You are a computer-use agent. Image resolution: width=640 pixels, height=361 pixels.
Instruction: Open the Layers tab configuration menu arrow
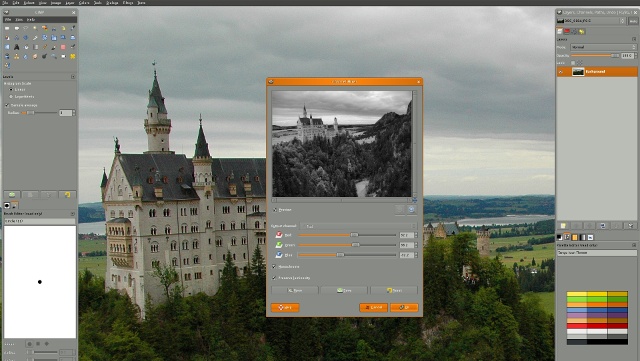click(634, 39)
